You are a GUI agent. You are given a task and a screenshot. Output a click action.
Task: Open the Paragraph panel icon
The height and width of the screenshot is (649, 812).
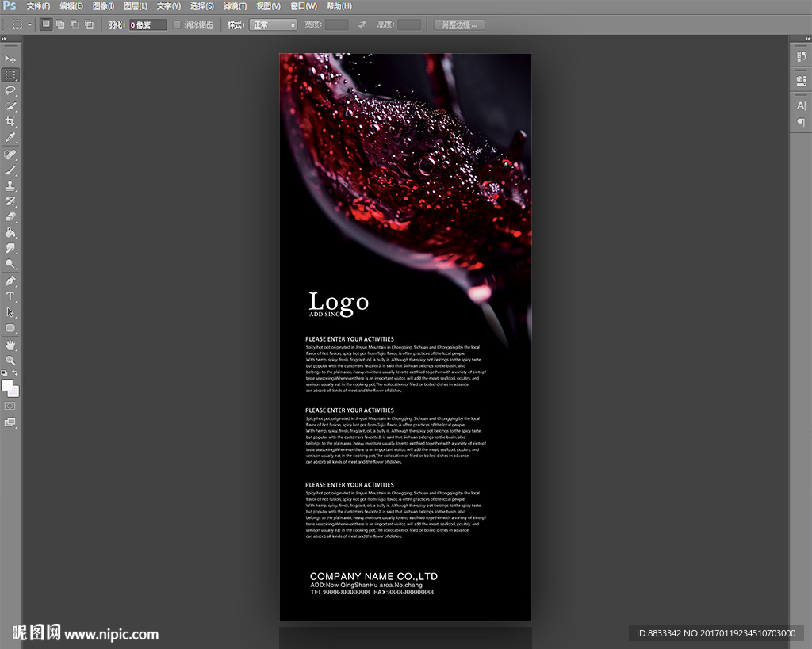[x=800, y=122]
